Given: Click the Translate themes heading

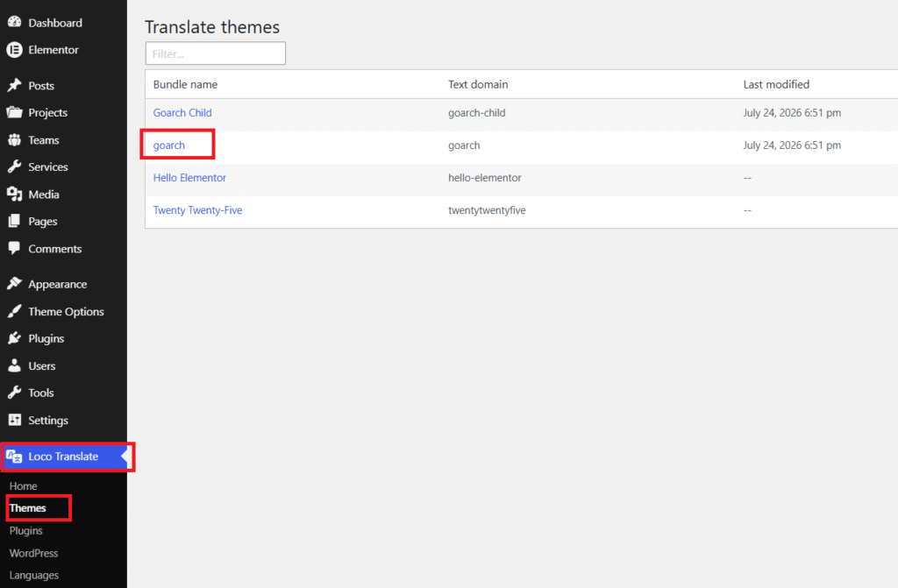Looking at the screenshot, I should coord(212,27).
